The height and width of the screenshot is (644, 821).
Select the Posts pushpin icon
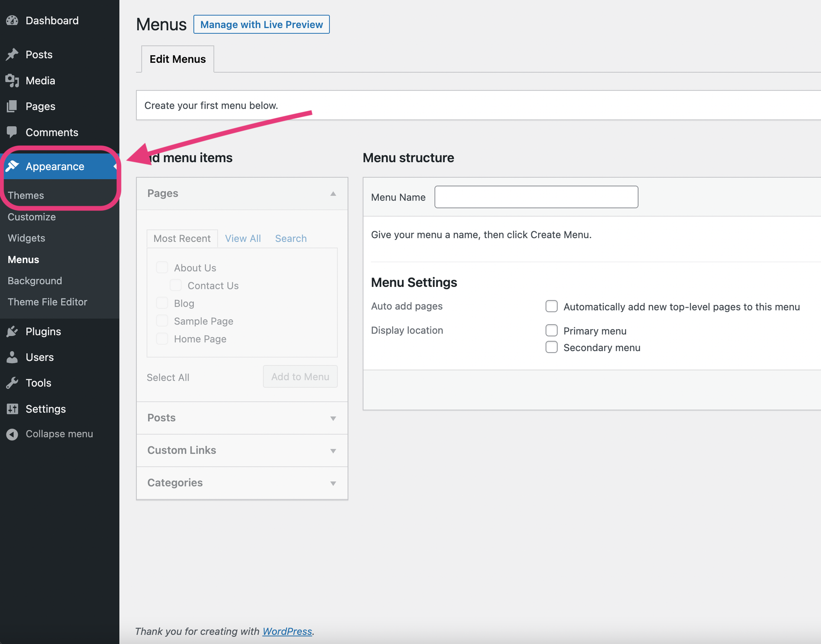(x=12, y=54)
